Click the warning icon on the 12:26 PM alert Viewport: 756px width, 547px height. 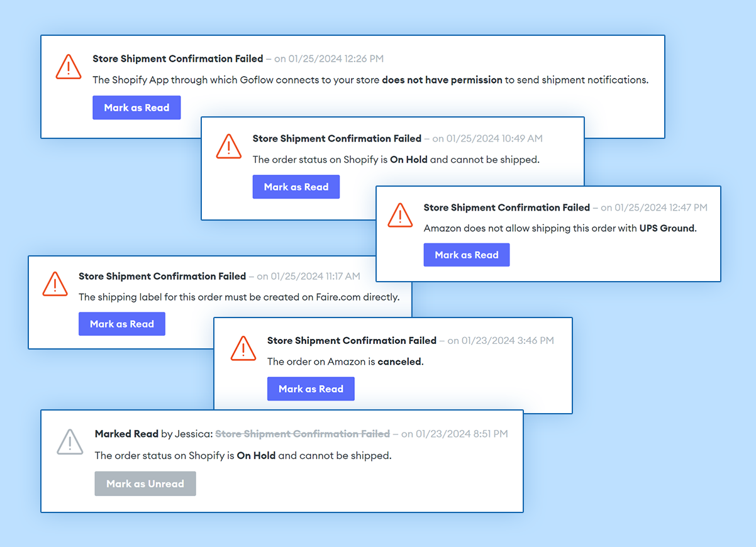(68, 67)
